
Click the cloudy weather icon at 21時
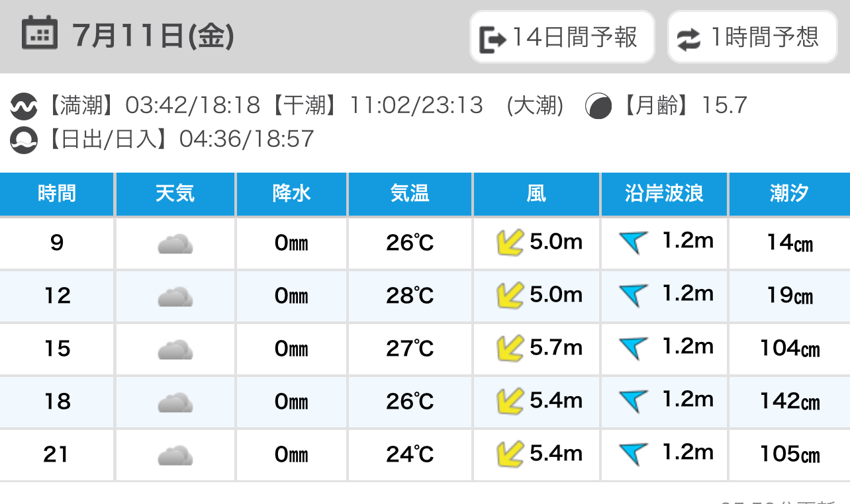coord(175,455)
